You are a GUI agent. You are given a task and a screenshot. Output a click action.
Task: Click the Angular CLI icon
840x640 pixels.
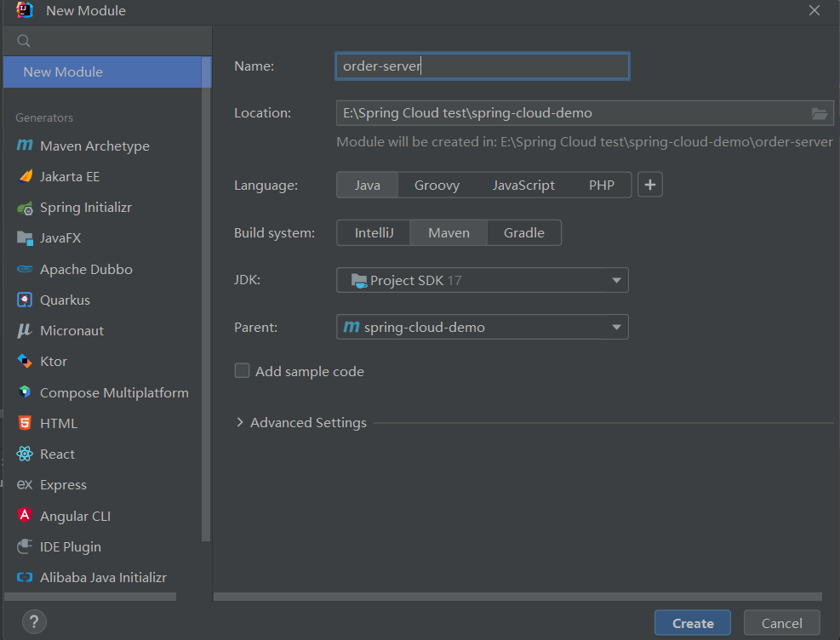25,515
